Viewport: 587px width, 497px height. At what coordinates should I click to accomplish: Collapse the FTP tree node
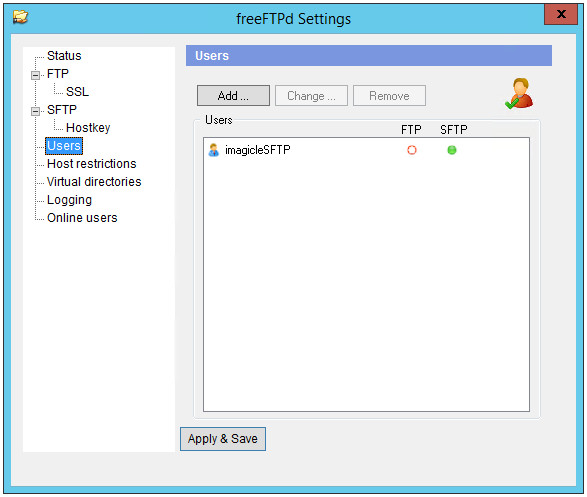36,75
